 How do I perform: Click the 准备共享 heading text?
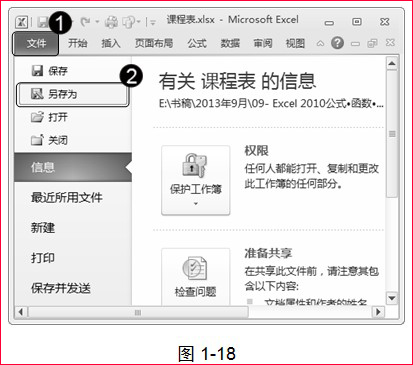coord(268,253)
